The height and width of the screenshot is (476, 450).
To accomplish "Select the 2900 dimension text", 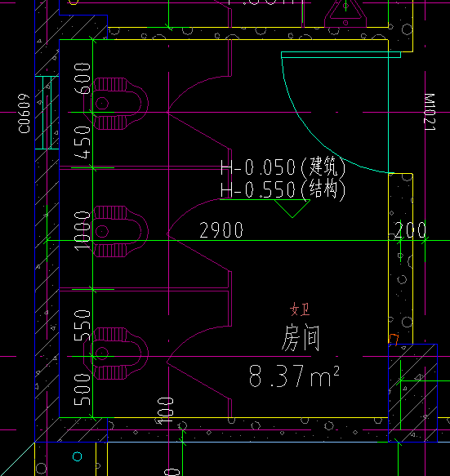I will click(x=221, y=229).
